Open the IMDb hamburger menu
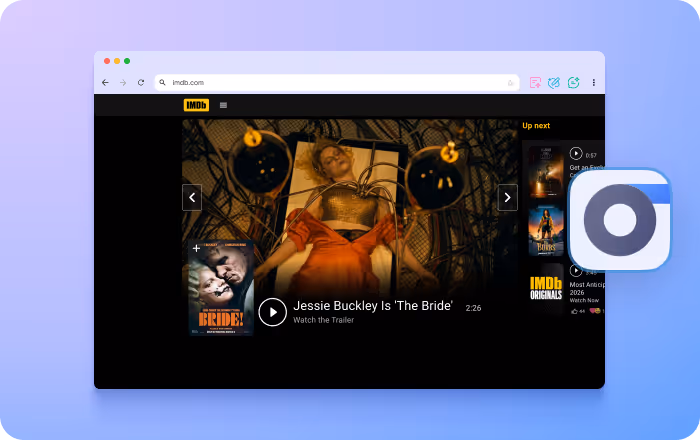 coord(224,105)
